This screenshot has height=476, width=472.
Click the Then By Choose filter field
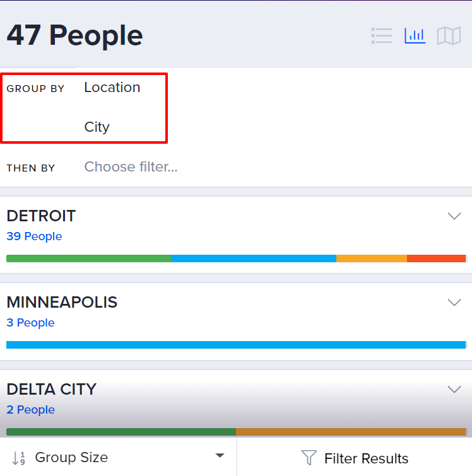coord(131,166)
